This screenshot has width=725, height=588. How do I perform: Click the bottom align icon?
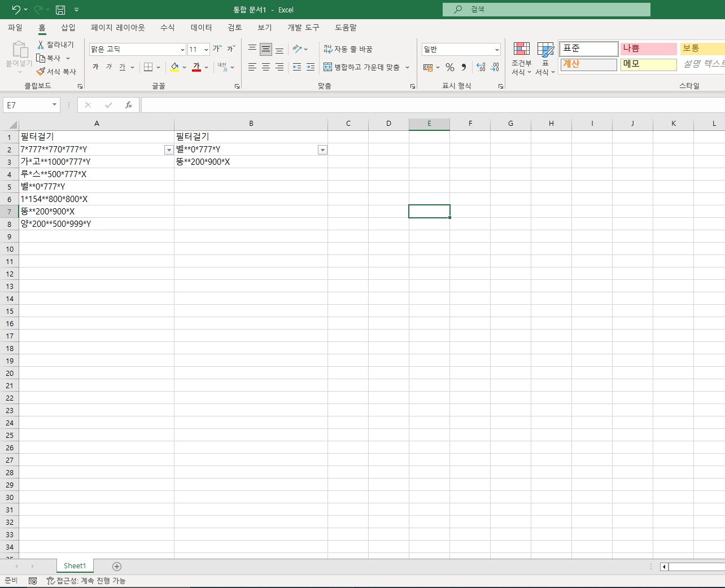279,49
